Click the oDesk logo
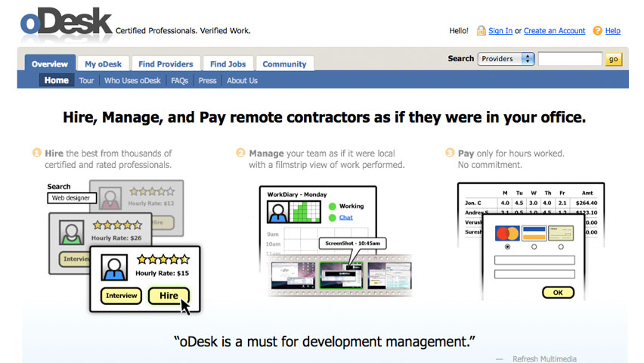The image size is (644, 363). [66, 22]
